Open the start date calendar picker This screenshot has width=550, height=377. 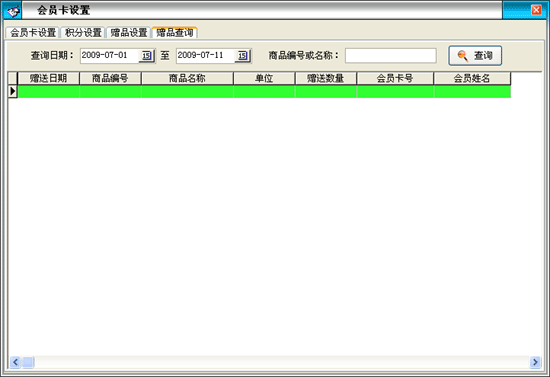click(x=147, y=56)
